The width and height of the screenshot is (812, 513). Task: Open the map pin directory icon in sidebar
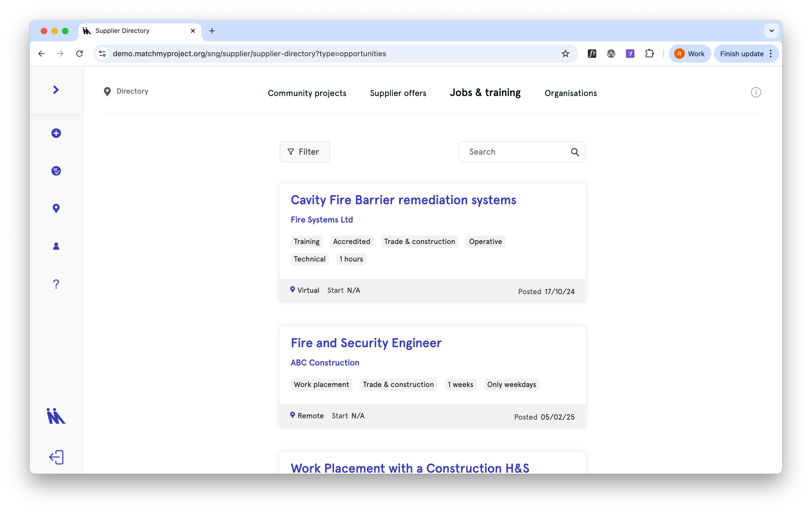tap(56, 208)
